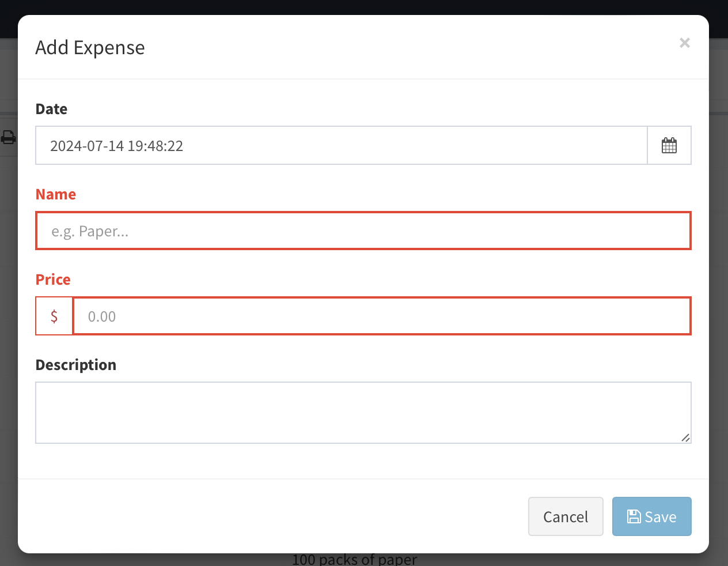Click the "100 packs of paper" text
728x566 pixels.
point(354,560)
